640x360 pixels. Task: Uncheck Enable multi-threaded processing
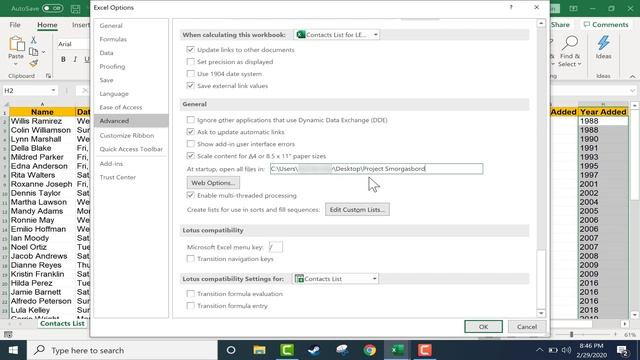[190, 195]
